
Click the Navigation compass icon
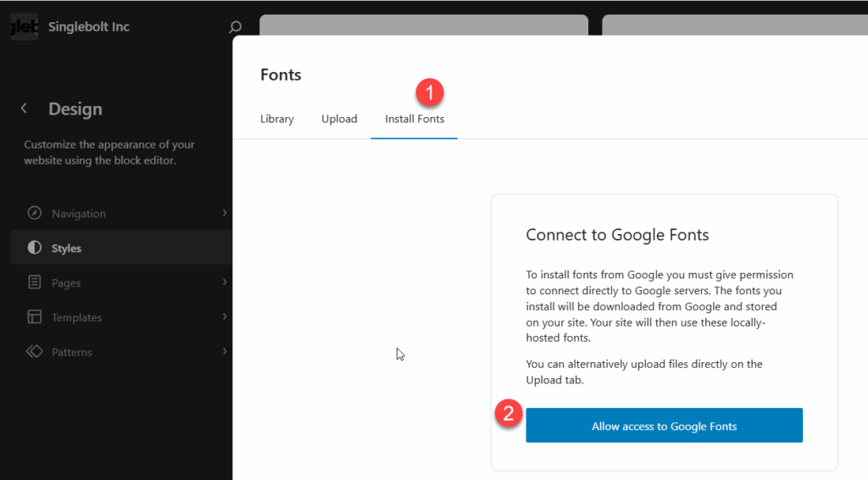pos(34,213)
